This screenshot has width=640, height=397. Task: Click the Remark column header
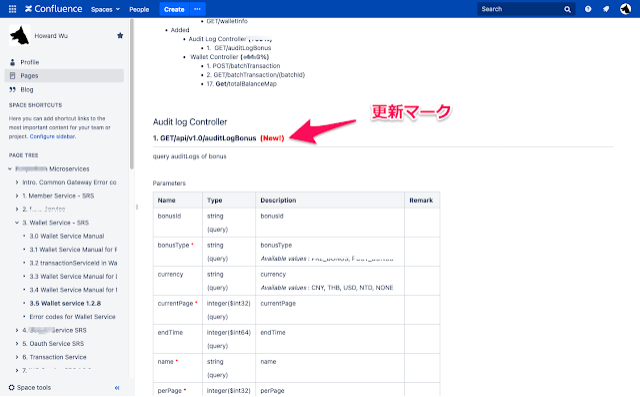[x=421, y=200]
